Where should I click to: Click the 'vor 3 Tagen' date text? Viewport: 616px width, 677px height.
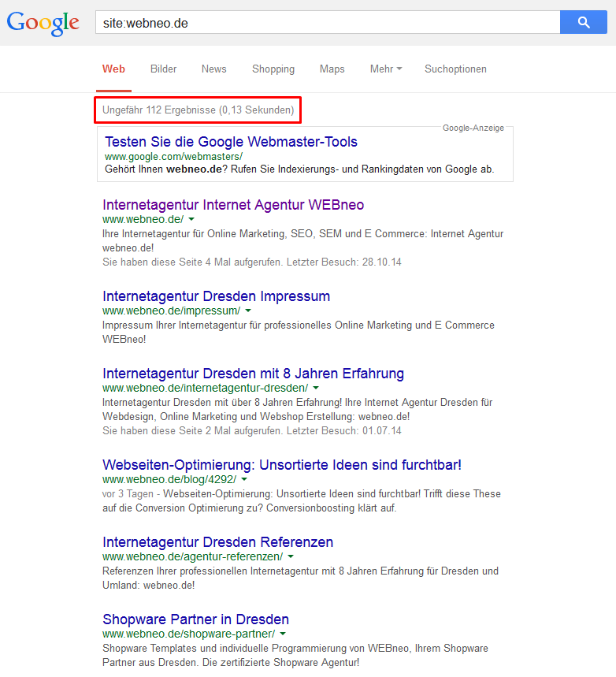pyautogui.click(x=128, y=494)
